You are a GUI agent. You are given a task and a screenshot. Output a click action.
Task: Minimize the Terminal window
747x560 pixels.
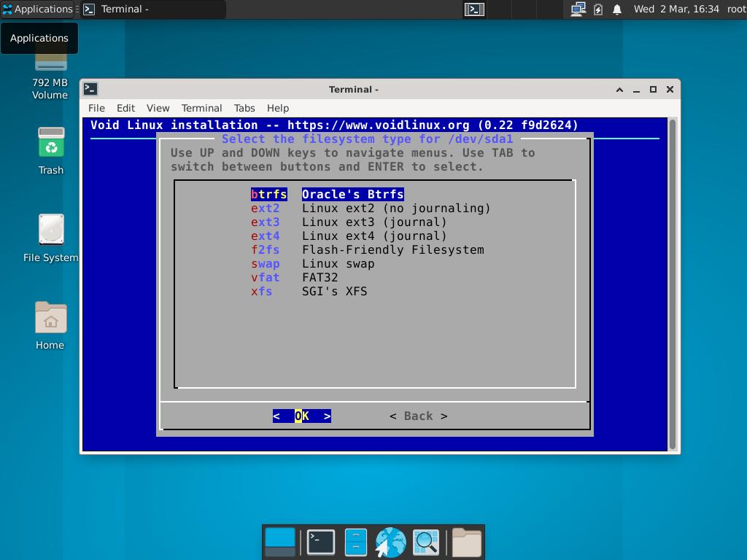(636, 90)
